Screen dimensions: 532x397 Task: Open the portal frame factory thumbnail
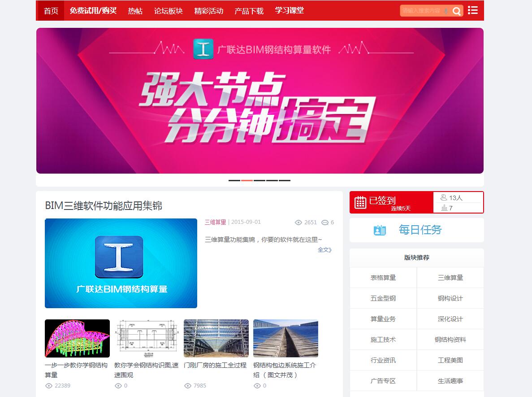216,338
